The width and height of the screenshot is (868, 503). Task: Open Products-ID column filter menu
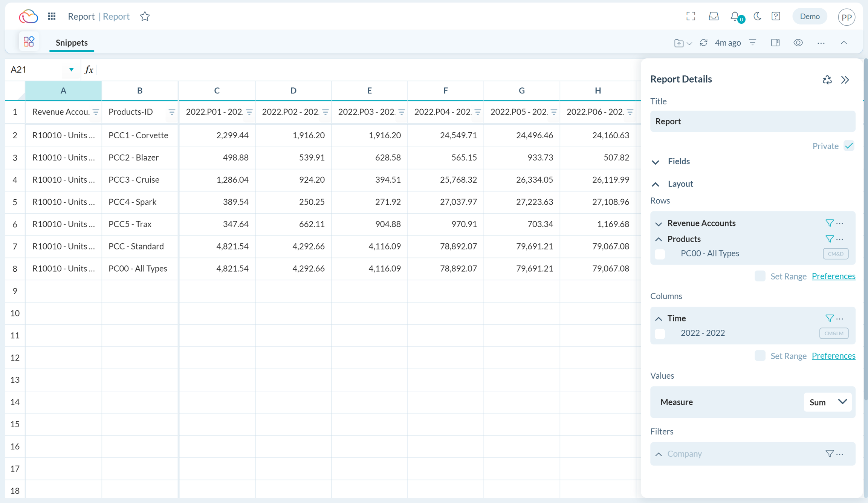(x=172, y=112)
